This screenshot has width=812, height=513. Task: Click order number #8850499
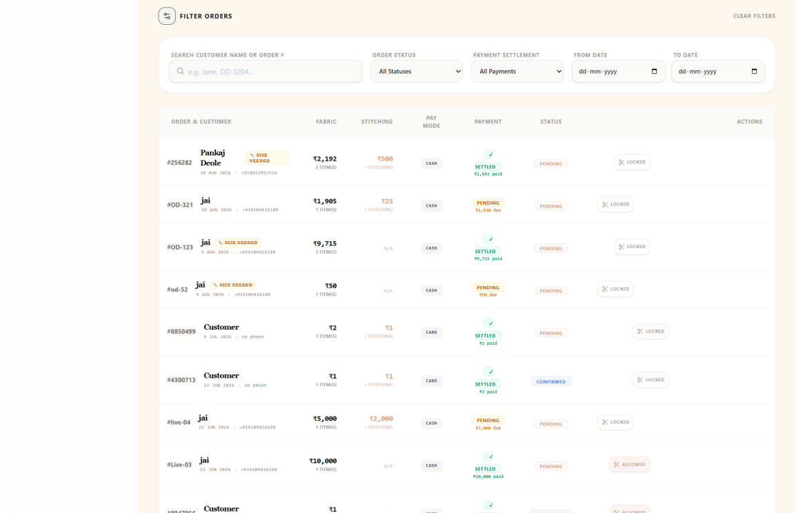[181, 332]
